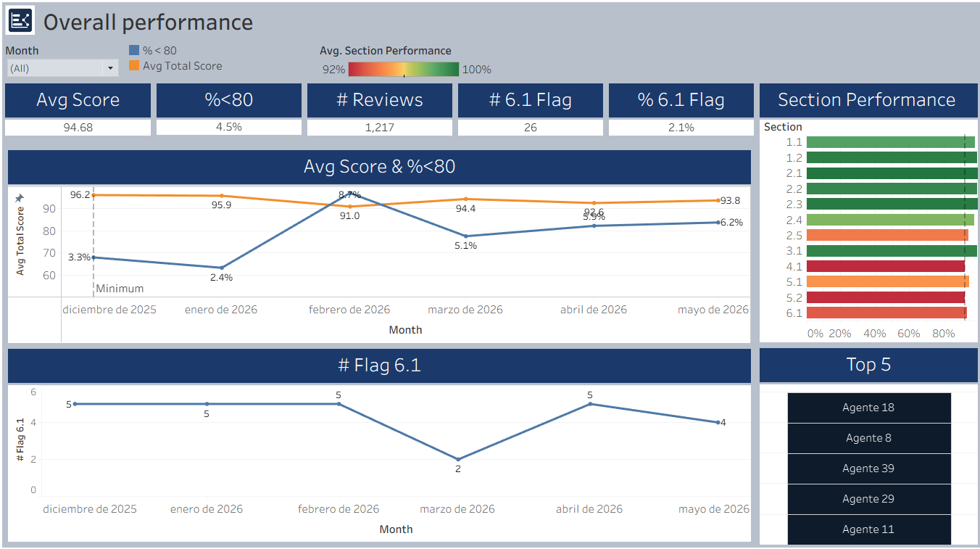Click the flag count point of 4 for mayo 2026
The image size is (980, 549).
pyautogui.click(x=718, y=423)
